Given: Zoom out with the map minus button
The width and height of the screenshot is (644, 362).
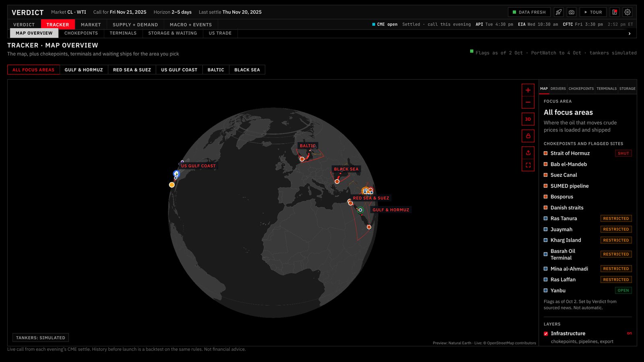Looking at the screenshot, I should point(528,102).
